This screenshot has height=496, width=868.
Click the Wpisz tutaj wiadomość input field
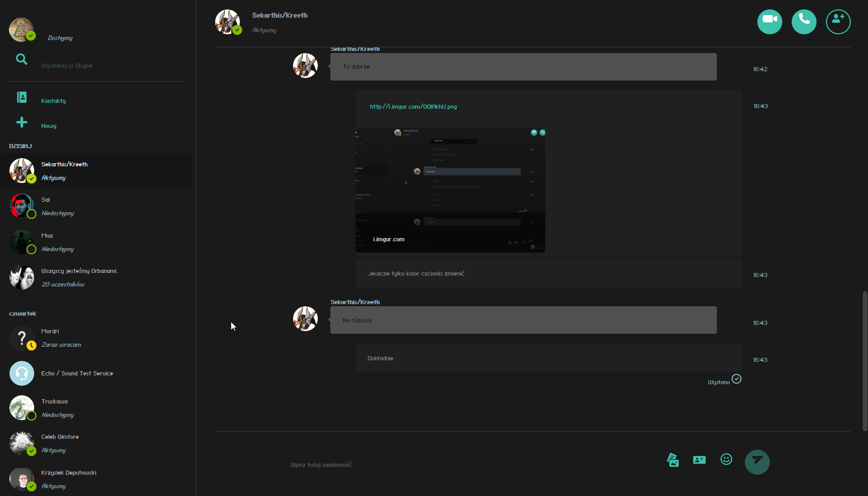click(x=321, y=464)
